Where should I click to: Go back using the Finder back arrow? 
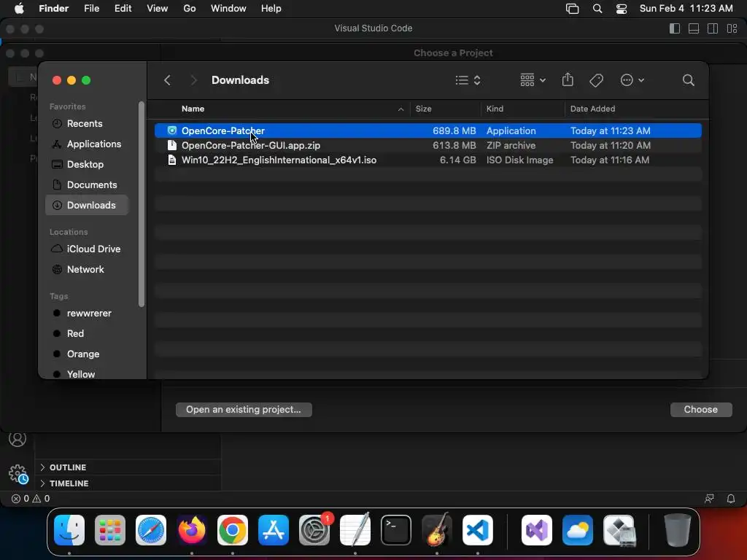(167, 80)
